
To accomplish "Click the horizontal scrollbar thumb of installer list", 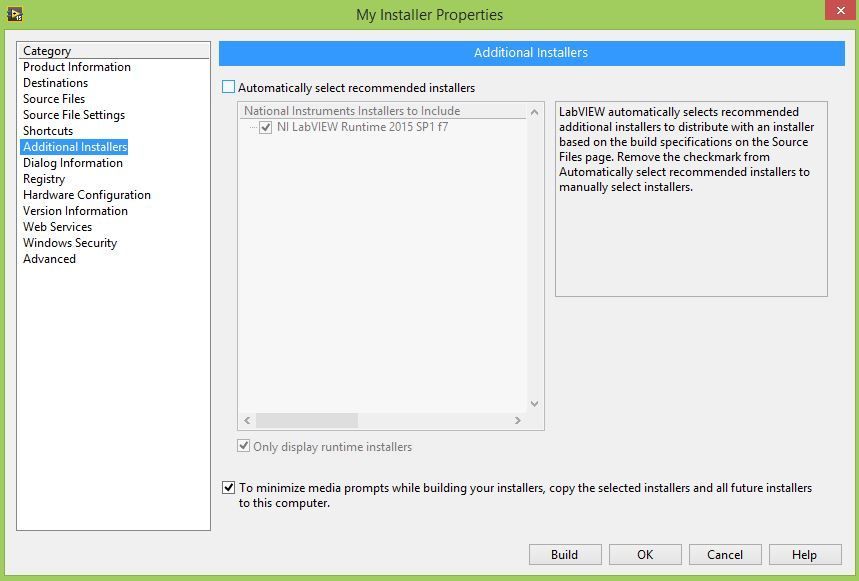I will click(307, 421).
